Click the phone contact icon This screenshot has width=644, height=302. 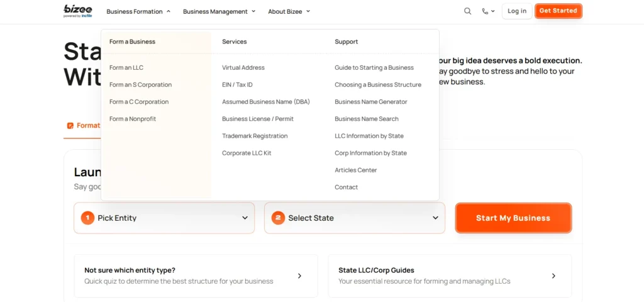pos(488,11)
